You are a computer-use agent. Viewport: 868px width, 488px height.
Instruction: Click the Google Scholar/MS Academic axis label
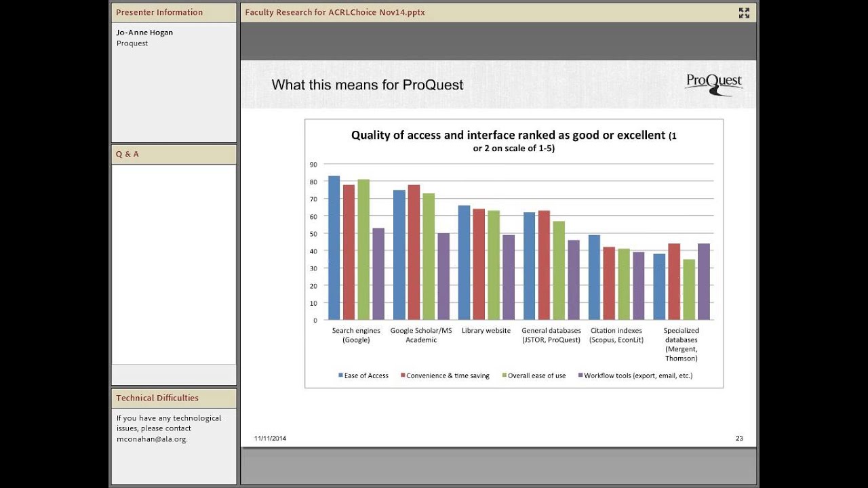tap(421, 335)
